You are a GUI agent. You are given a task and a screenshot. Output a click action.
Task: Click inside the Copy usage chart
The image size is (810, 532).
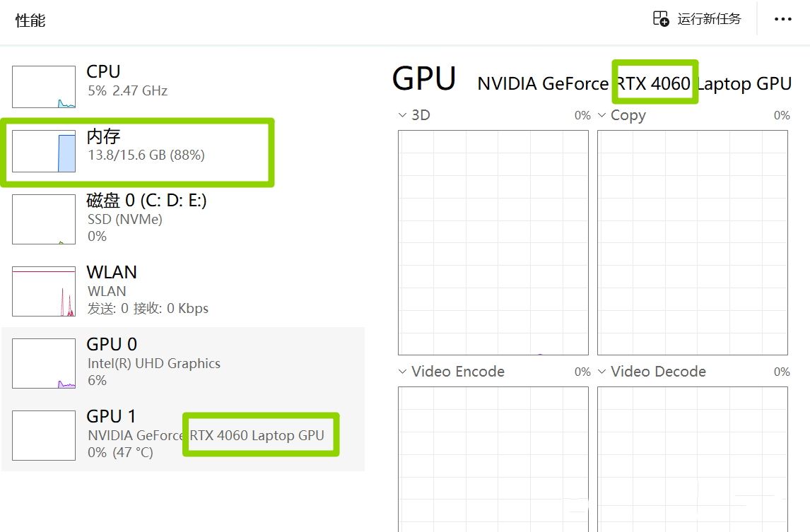coord(693,242)
